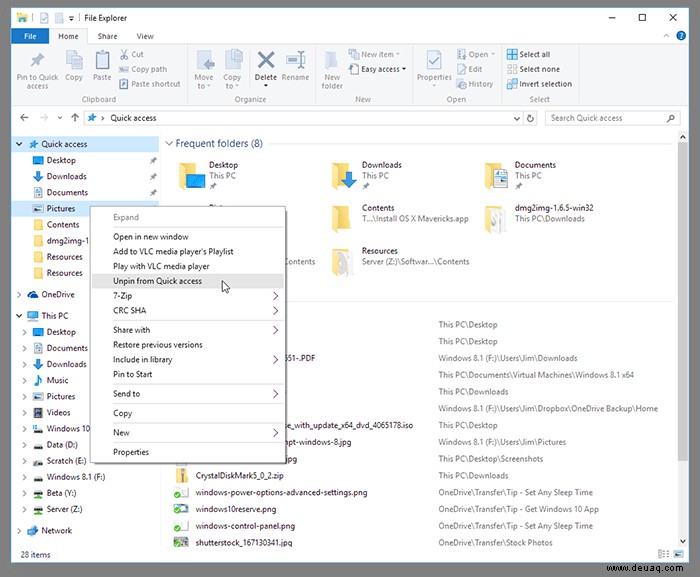Screen dimensions: 700x577
Task: Click the New folder icon
Action: point(332,61)
